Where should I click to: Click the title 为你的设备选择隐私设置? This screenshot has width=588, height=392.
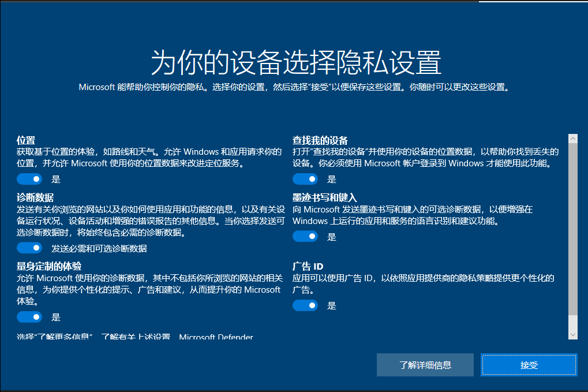coord(296,62)
